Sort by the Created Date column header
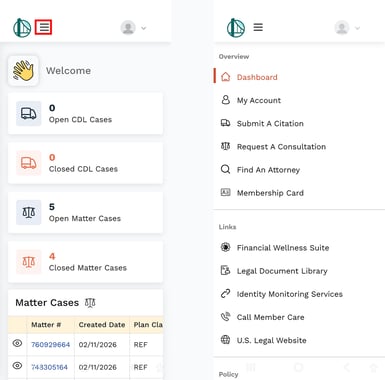This screenshot has height=380, width=385. [102, 325]
